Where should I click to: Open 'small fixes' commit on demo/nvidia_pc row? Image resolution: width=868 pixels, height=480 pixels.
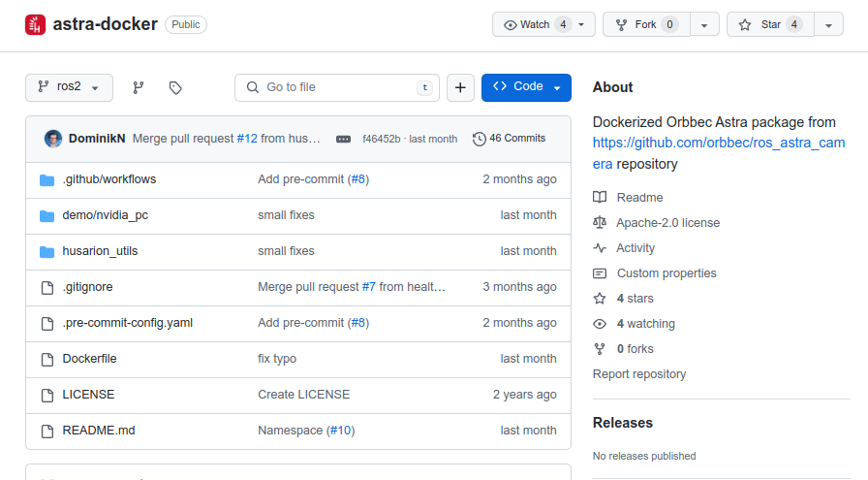pyautogui.click(x=286, y=215)
